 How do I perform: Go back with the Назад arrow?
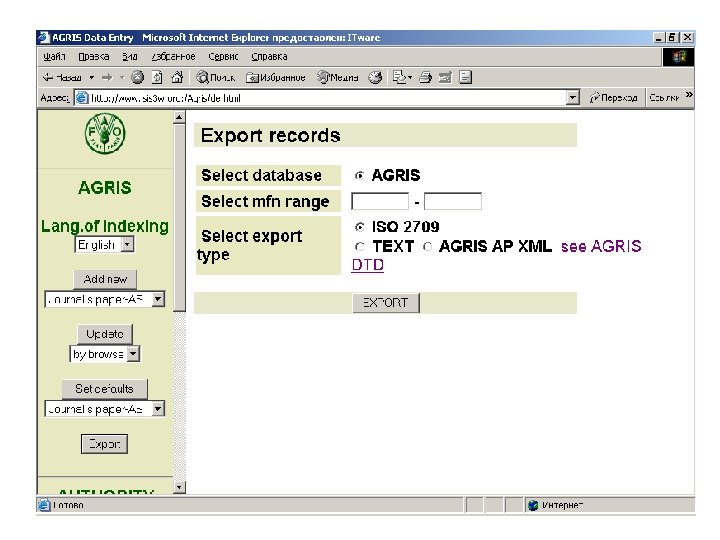coord(62,78)
